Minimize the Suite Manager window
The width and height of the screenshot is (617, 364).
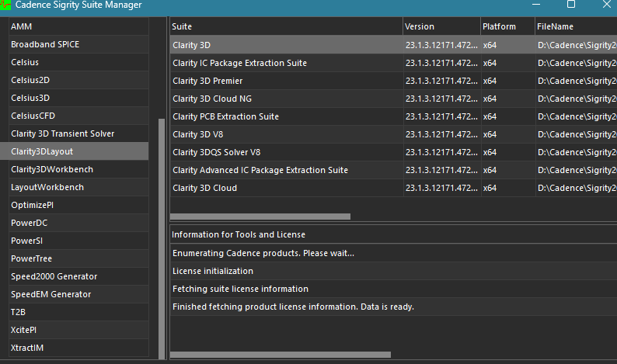coord(536,5)
